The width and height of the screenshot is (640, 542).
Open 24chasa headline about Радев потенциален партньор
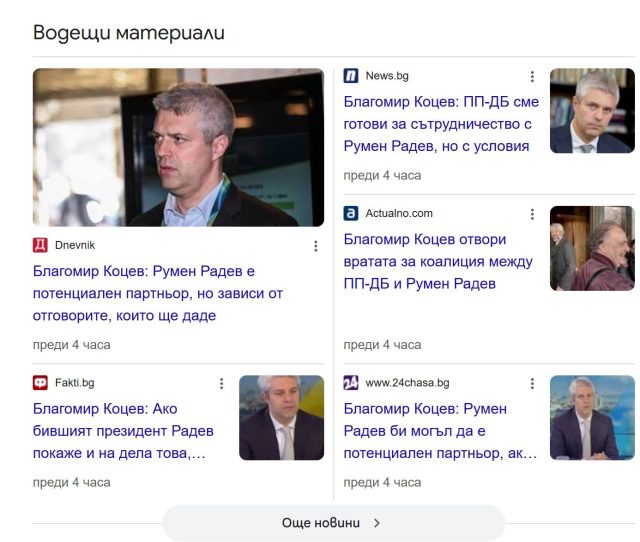click(x=440, y=431)
